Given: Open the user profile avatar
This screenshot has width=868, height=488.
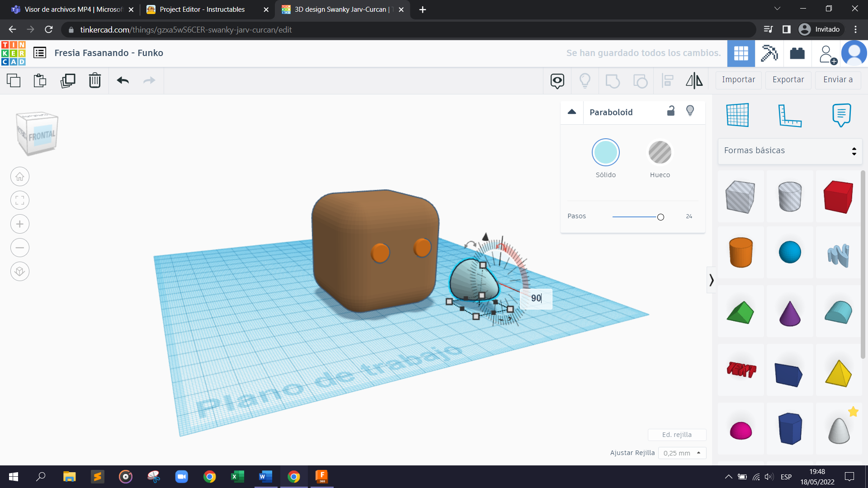Looking at the screenshot, I should coord(854,53).
